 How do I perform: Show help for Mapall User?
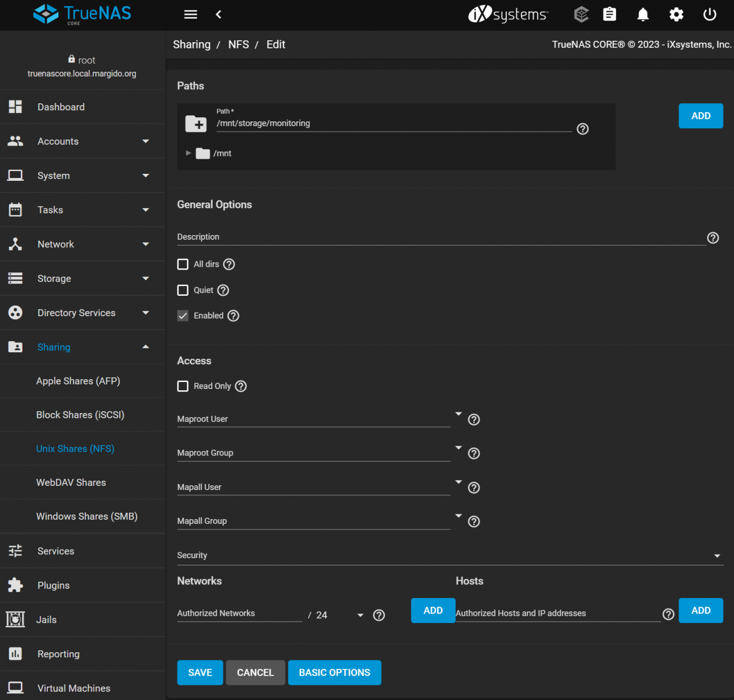474,488
